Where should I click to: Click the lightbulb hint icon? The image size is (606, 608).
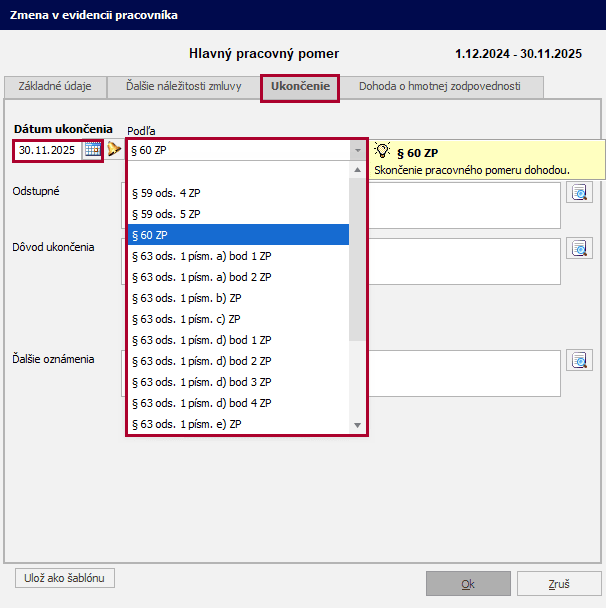click(381, 151)
